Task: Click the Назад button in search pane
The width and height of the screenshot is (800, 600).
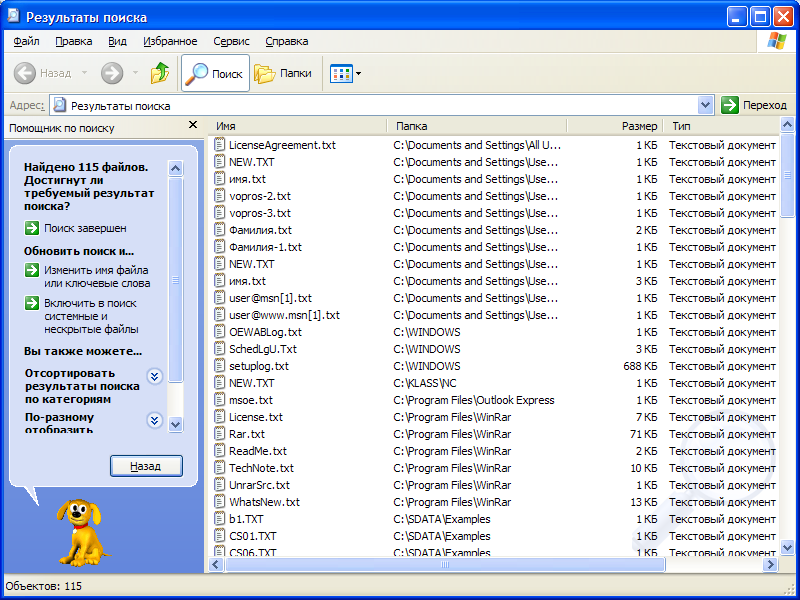Action: pyautogui.click(x=146, y=466)
